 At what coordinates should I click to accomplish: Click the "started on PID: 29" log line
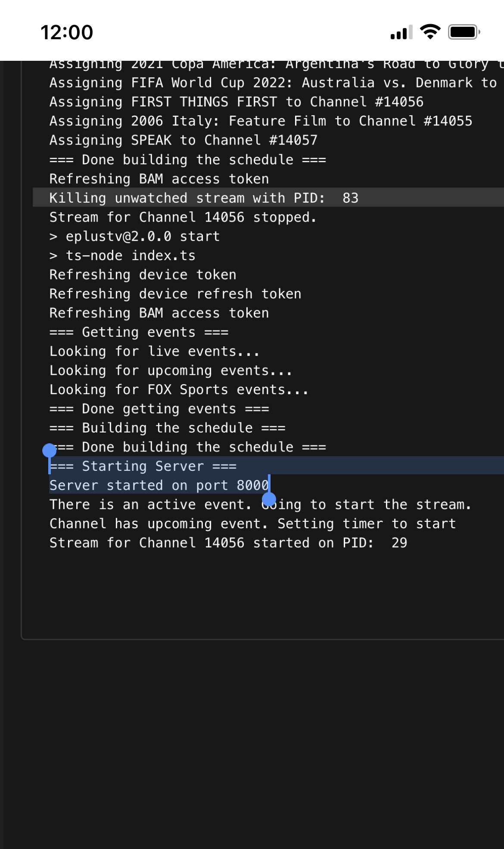[228, 543]
